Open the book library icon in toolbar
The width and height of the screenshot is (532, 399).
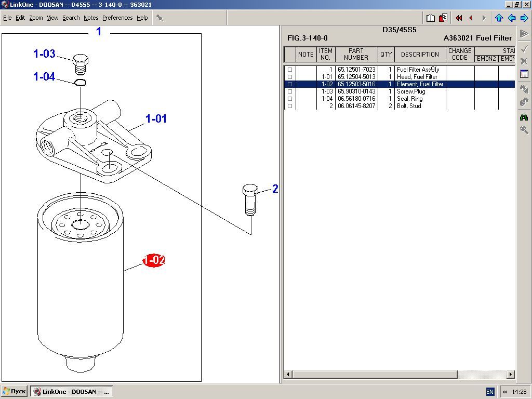[431, 18]
